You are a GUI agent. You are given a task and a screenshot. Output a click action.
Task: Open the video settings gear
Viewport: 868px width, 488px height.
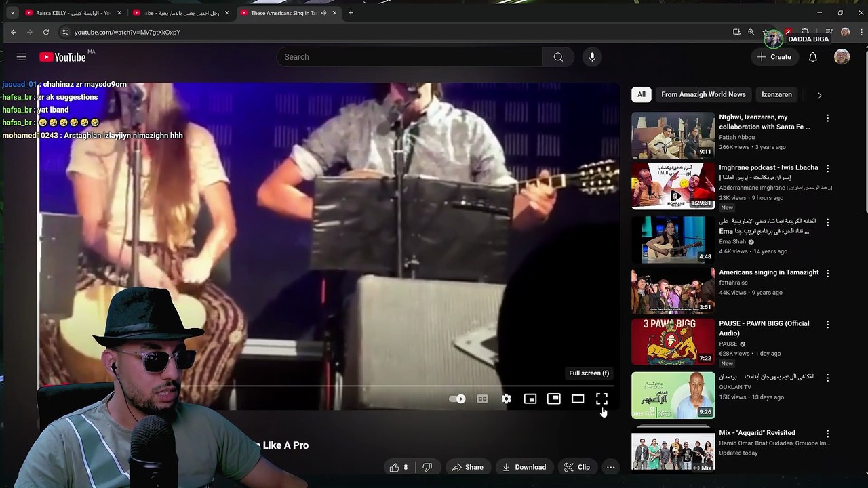[507, 399]
